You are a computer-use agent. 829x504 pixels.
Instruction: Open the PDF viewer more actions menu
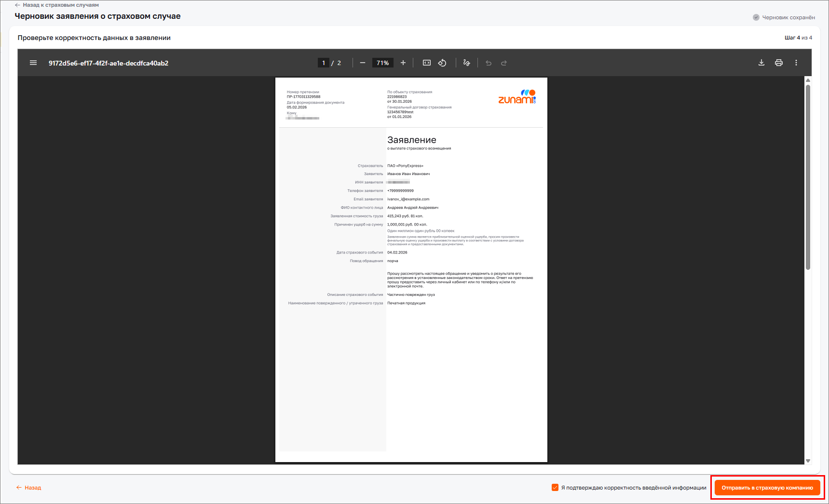[x=796, y=63]
